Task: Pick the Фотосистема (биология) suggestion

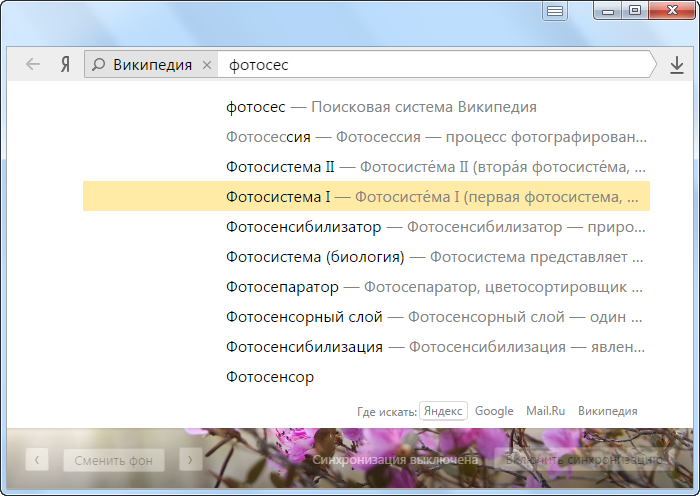Action: click(366, 257)
